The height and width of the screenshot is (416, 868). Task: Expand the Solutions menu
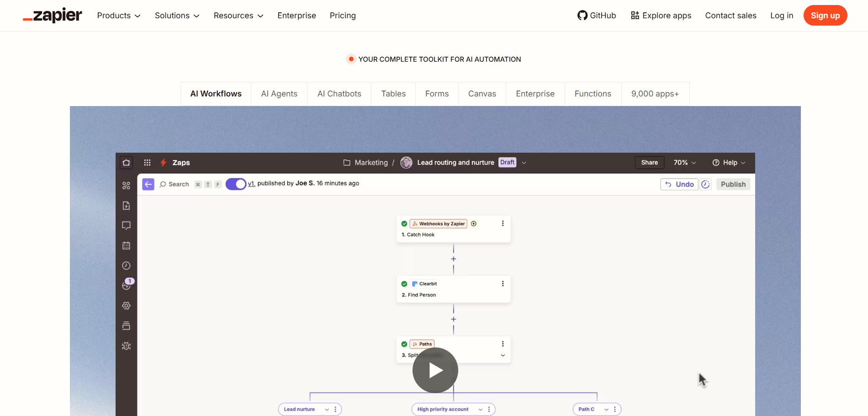click(177, 16)
